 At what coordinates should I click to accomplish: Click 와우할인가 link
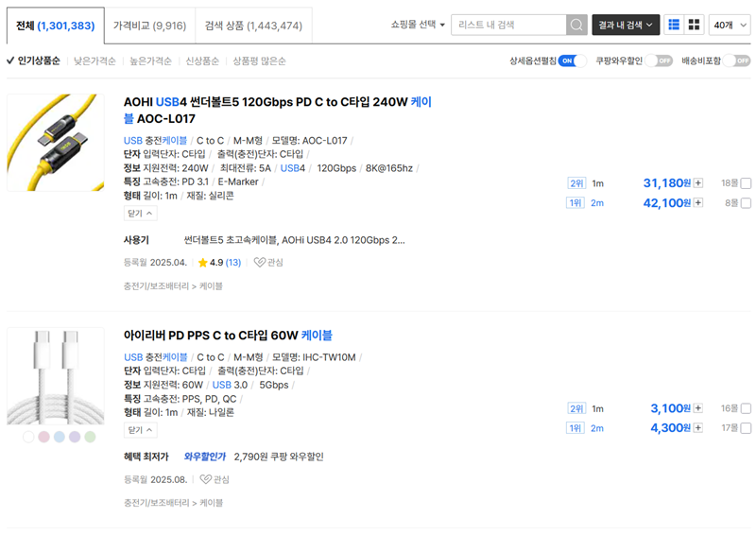pyautogui.click(x=205, y=457)
